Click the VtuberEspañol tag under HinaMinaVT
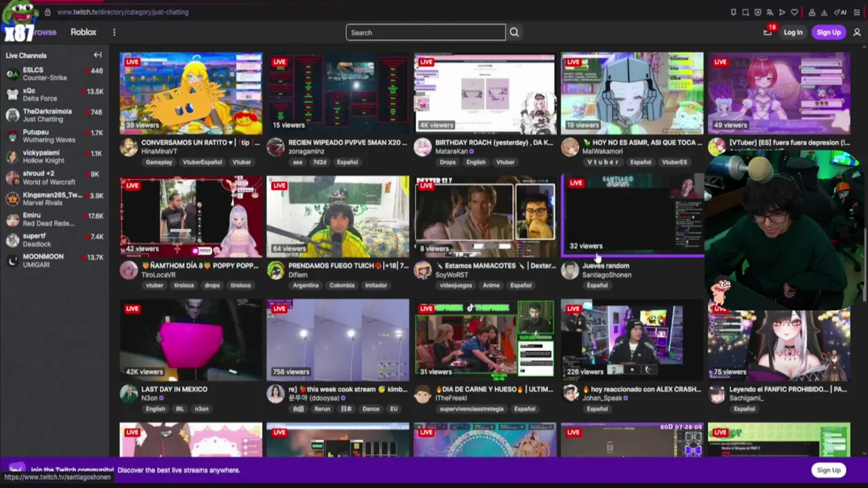This screenshot has height=488, width=868. [x=202, y=163]
